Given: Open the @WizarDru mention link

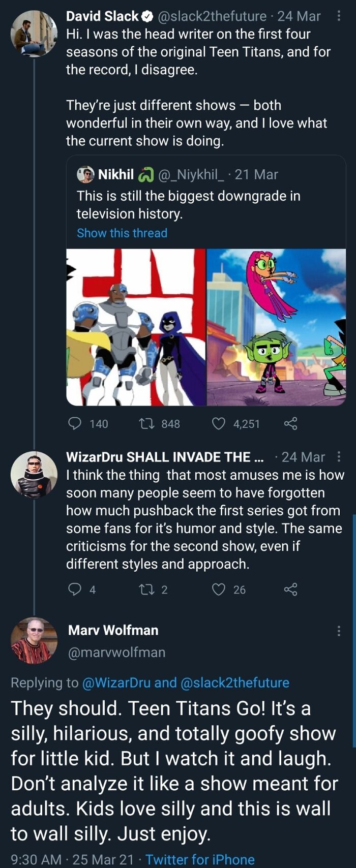Looking at the screenshot, I should pos(116,683).
